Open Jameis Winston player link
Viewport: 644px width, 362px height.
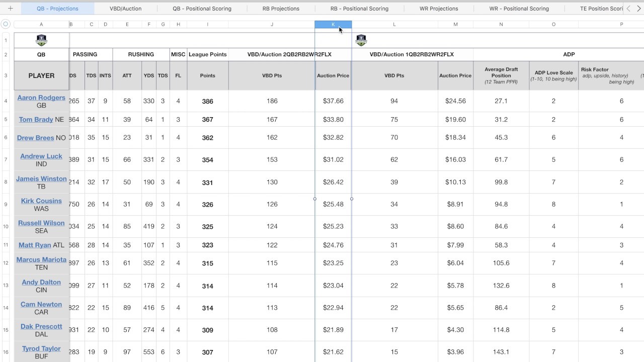click(x=41, y=178)
